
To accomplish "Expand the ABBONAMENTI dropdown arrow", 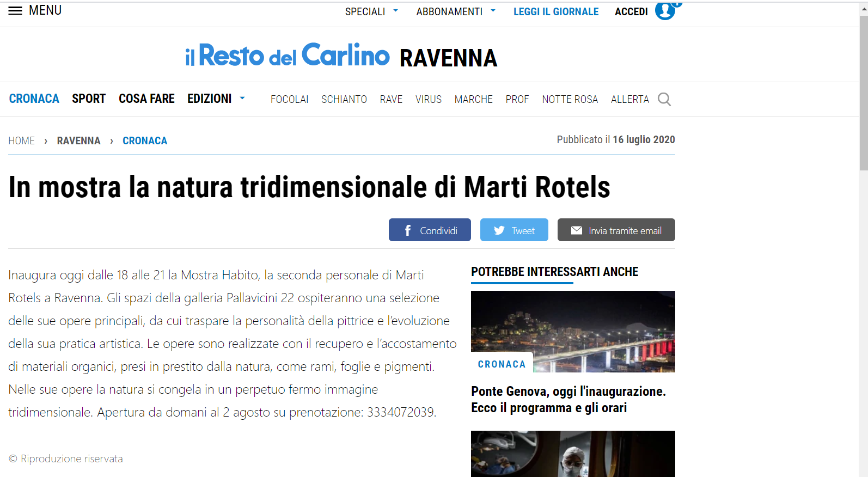I will [x=493, y=10].
